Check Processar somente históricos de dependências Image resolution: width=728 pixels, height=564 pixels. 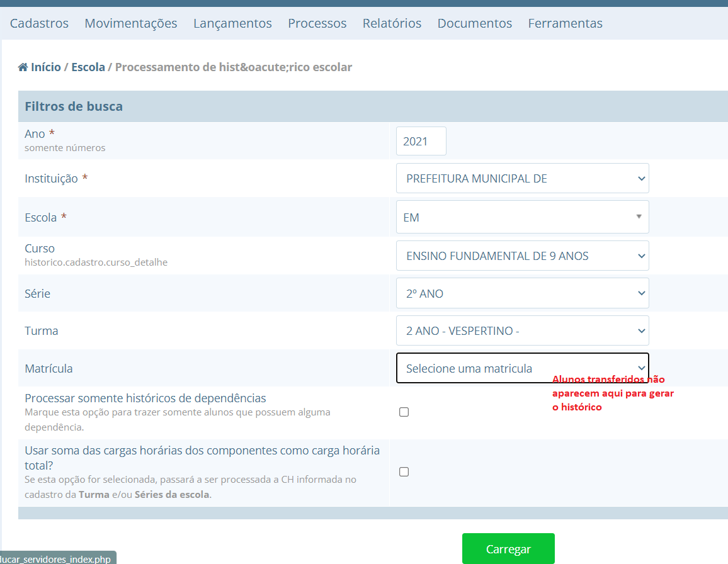coord(404,412)
